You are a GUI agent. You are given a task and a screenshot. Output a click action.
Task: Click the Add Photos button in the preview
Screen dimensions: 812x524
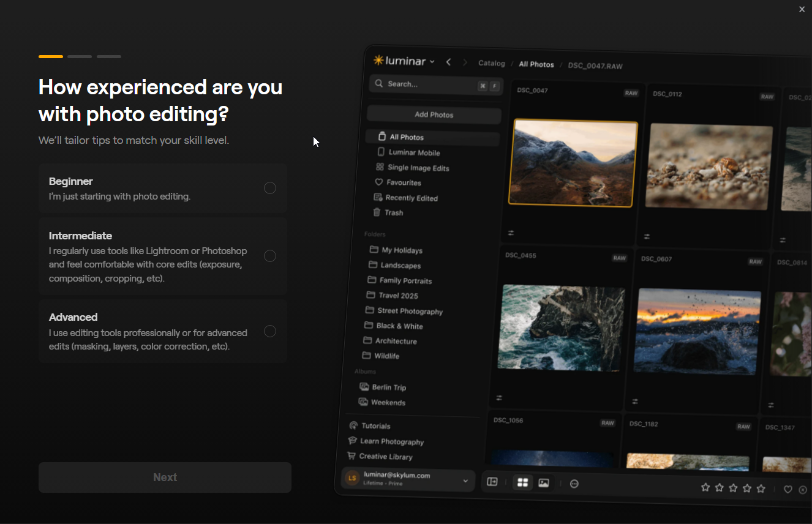[434, 114]
